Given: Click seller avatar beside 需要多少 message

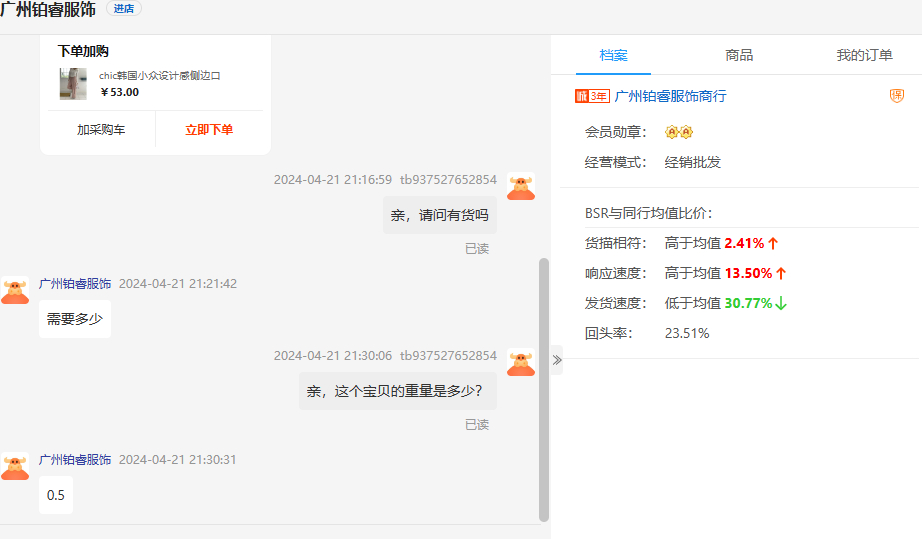Looking at the screenshot, I should point(15,290).
